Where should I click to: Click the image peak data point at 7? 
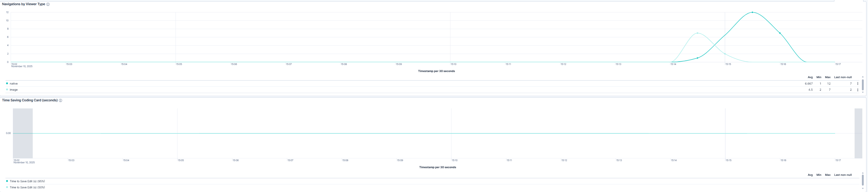(x=698, y=33)
